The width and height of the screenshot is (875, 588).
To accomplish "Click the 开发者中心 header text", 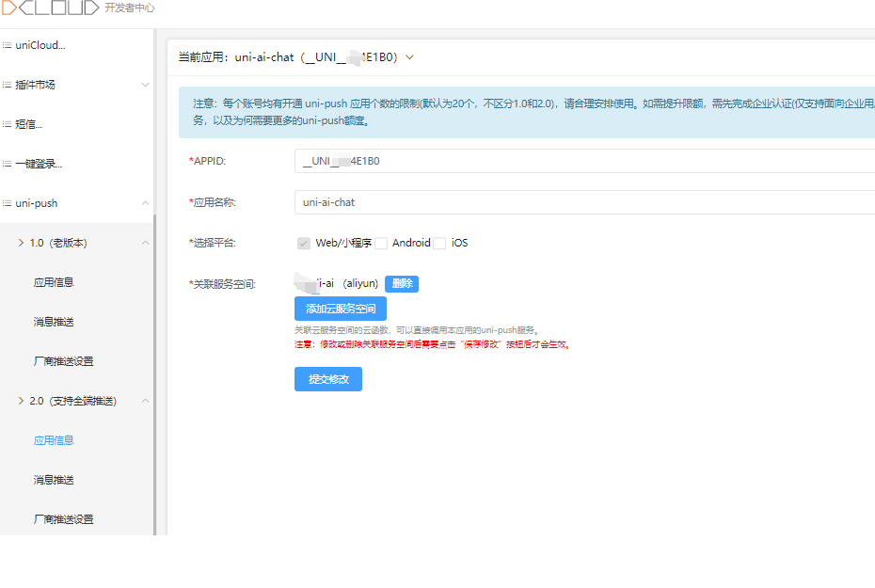I will [130, 8].
